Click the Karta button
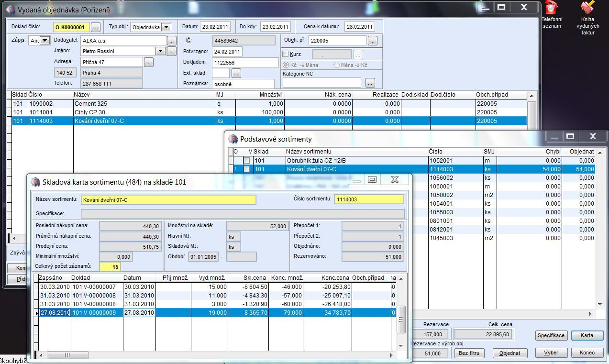609x364 pixels. click(587, 335)
